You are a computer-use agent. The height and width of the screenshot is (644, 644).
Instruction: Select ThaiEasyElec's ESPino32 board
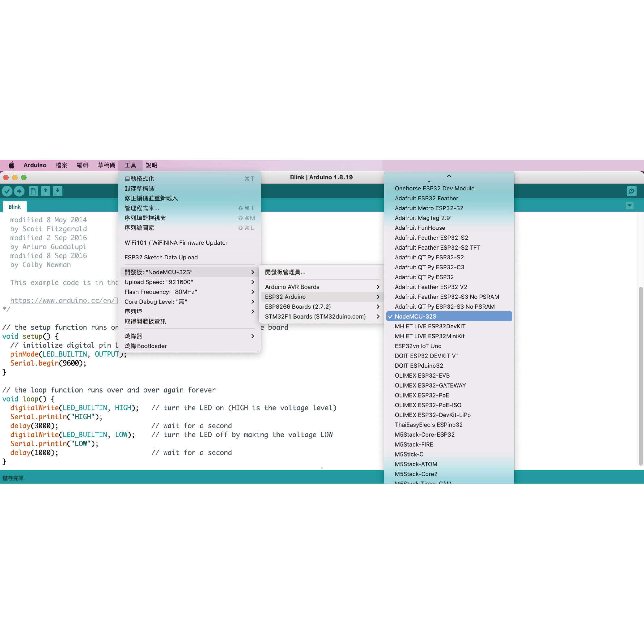[449, 425]
